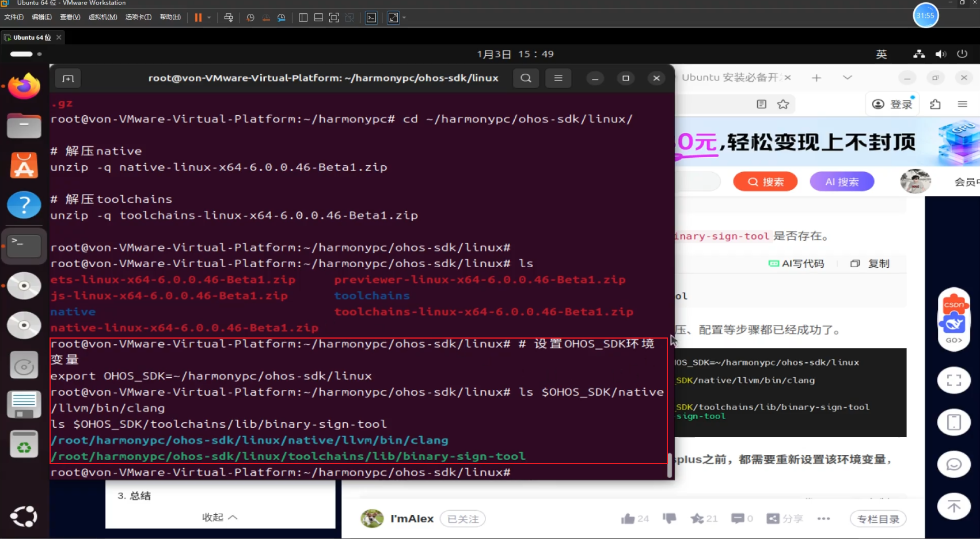Send Ctrl+Alt+Del to the guest OS

pos(229,18)
